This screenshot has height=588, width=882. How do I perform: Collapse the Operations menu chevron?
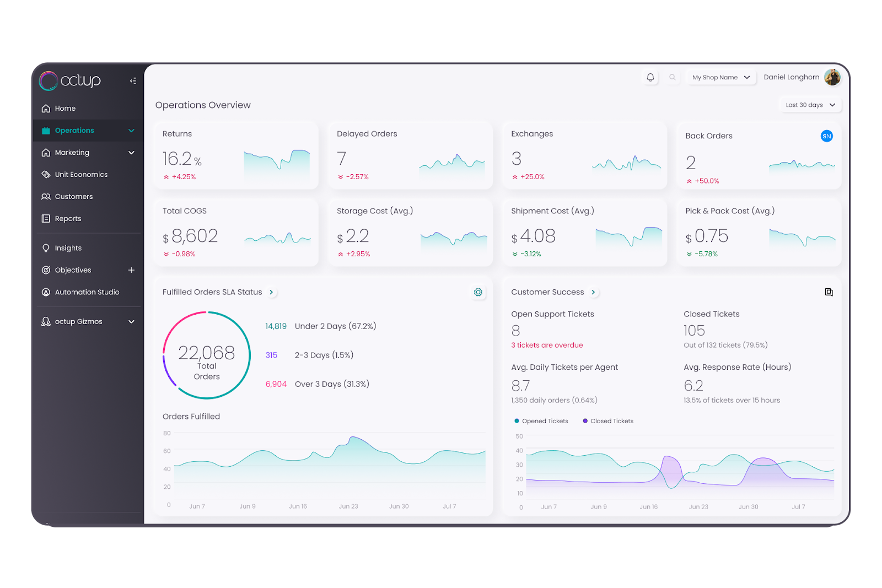pos(131,131)
